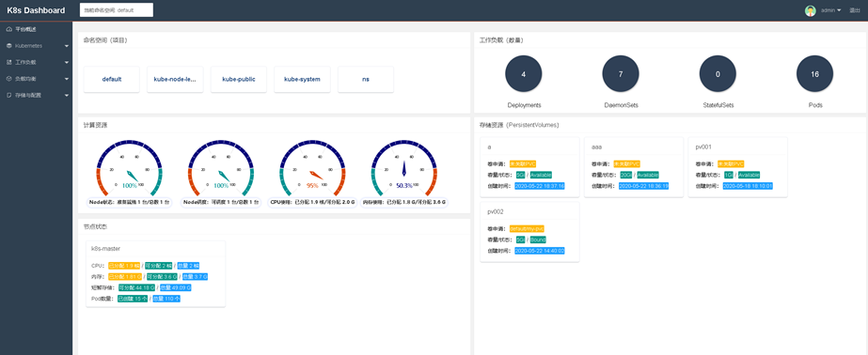Click the Node状态 gauge caption
This screenshot has width=868, height=355.
pos(129,202)
